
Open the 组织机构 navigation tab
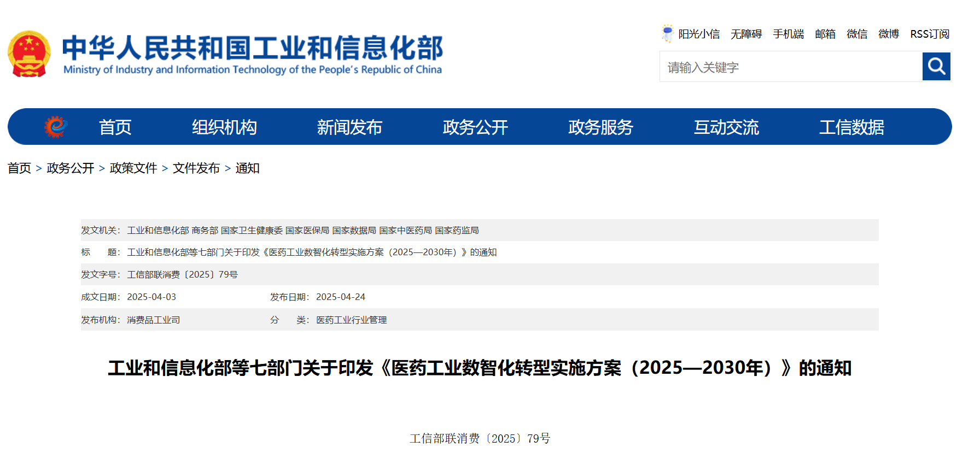(224, 127)
